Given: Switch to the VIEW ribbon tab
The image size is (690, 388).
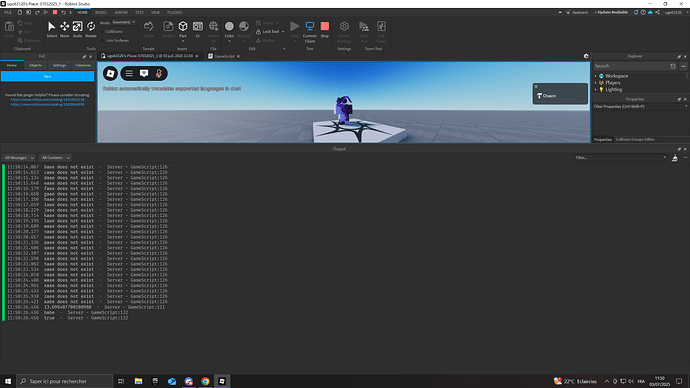Looking at the screenshot, I should tap(155, 12).
